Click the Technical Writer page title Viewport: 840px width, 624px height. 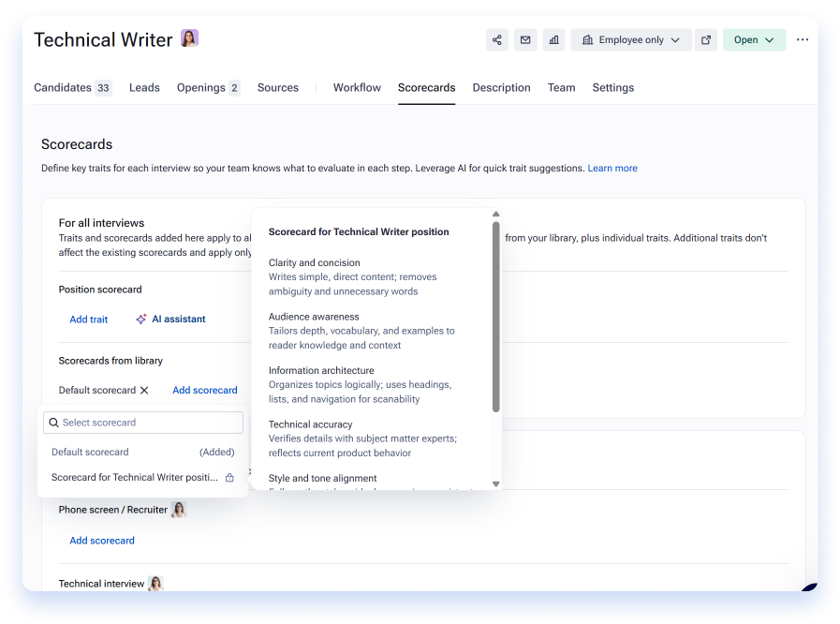103,39
